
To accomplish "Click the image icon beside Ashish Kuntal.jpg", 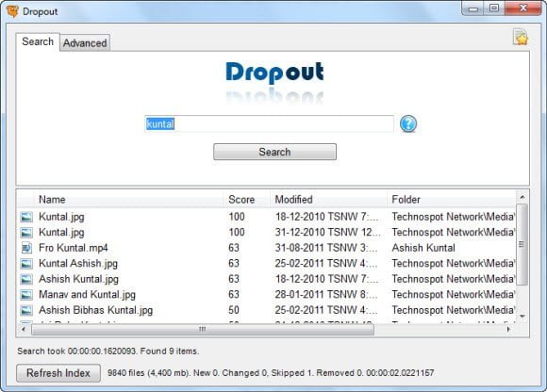I will coord(26,280).
